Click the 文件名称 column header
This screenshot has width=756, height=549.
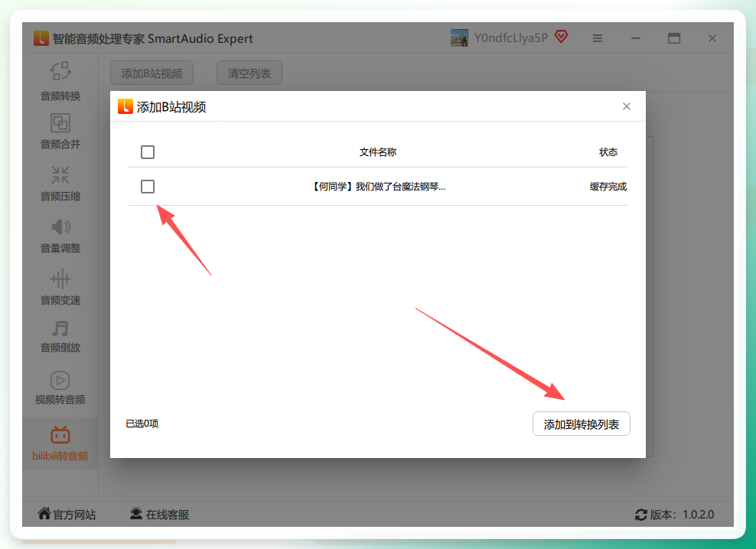pos(377,152)
